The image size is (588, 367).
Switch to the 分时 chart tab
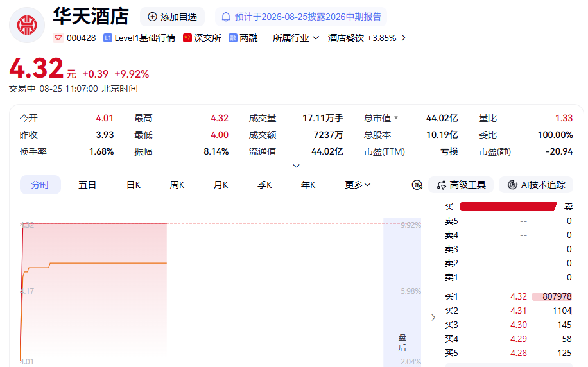click(x=40, y=185)
